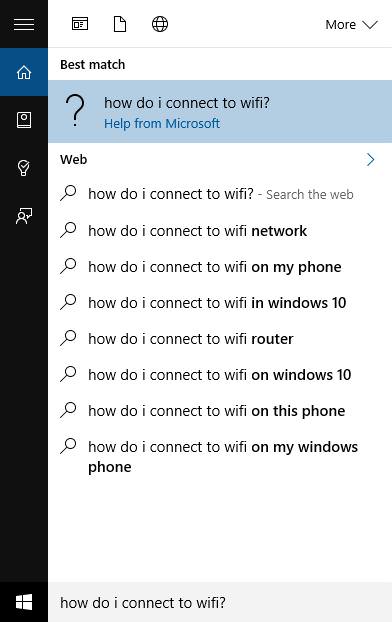
Task: Select the Home icon in sidebar
Action: (24, 72)
